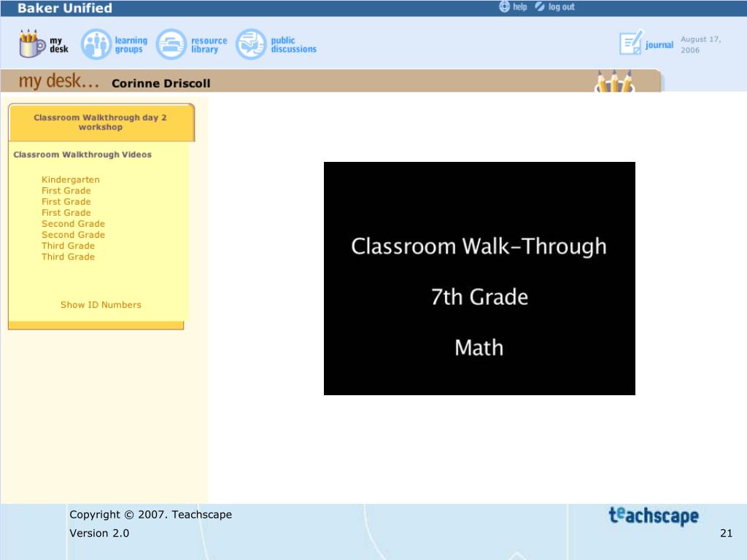Click the help globe icon
The image size is (747, 560).
pyautogui.click(x=505, y=7)
